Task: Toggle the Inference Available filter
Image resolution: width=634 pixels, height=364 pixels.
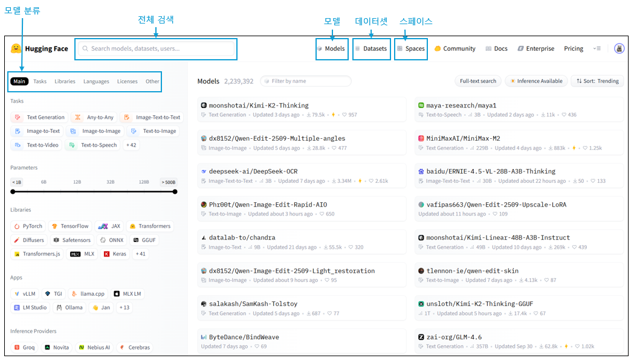Action: point(536,81)
